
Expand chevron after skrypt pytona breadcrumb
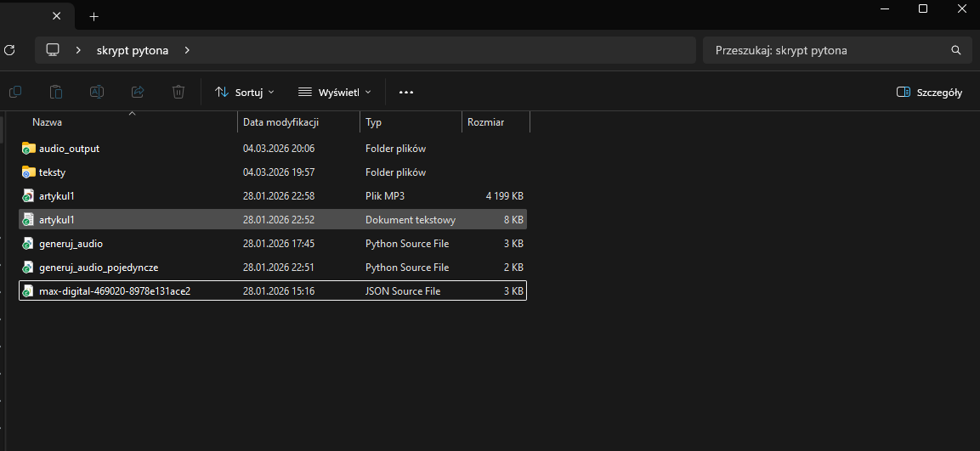[x=187, y=50]
